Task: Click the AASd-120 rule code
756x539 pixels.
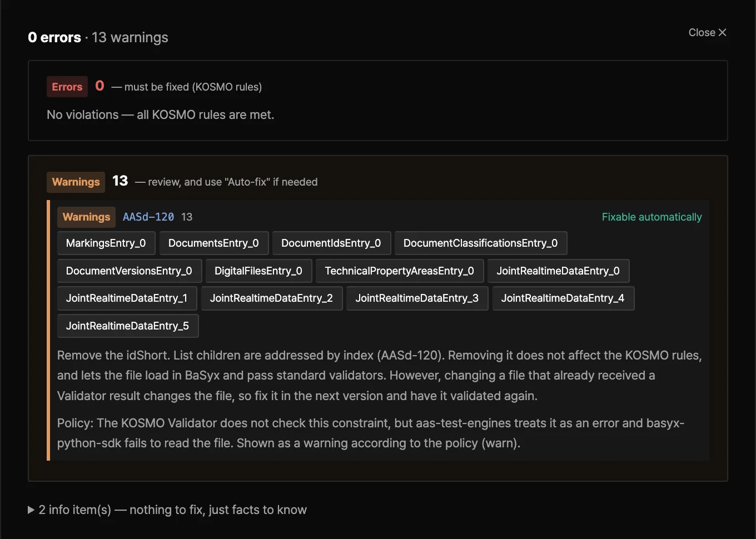Action: click(x=148, y=217)
